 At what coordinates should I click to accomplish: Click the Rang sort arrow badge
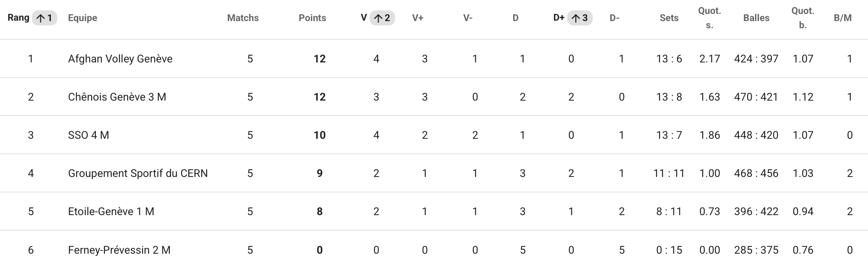tap(45, 18)
